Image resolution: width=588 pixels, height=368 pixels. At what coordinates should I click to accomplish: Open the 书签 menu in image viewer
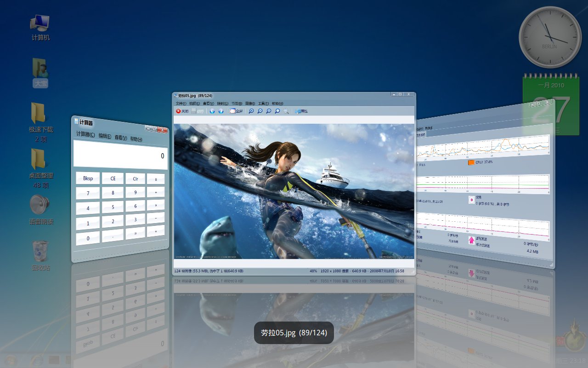[x=237, y=103]
